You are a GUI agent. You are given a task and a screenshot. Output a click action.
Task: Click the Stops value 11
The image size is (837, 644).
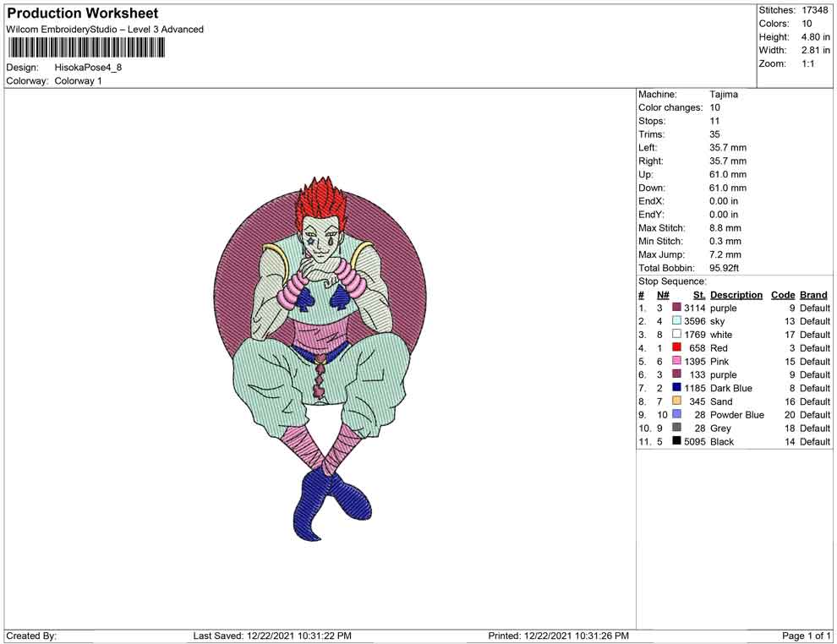pyautogui.click(x=714, y=121)
